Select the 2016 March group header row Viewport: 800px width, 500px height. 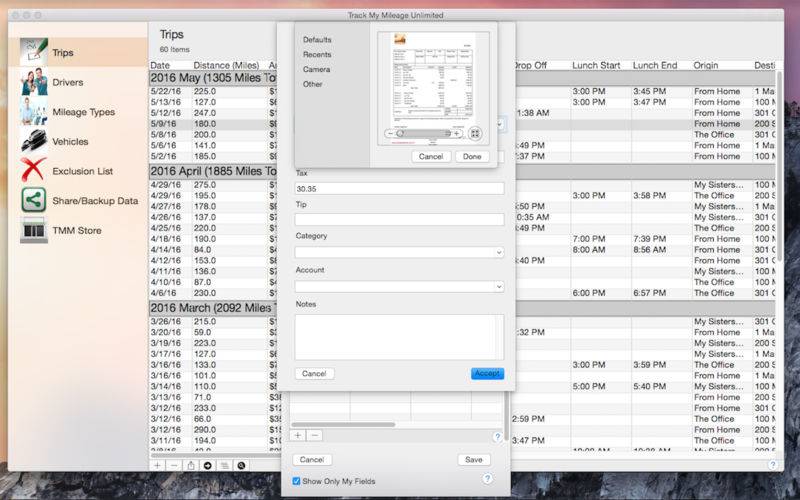click(x=462, y=308)
